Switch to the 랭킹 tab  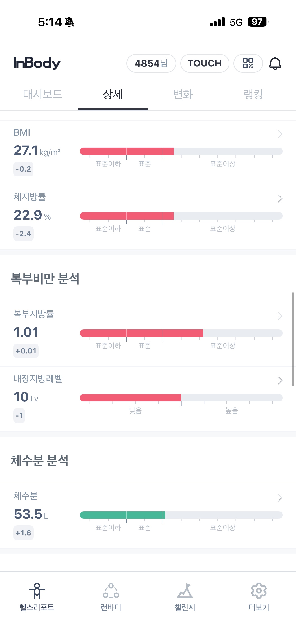tap(253, 95)
